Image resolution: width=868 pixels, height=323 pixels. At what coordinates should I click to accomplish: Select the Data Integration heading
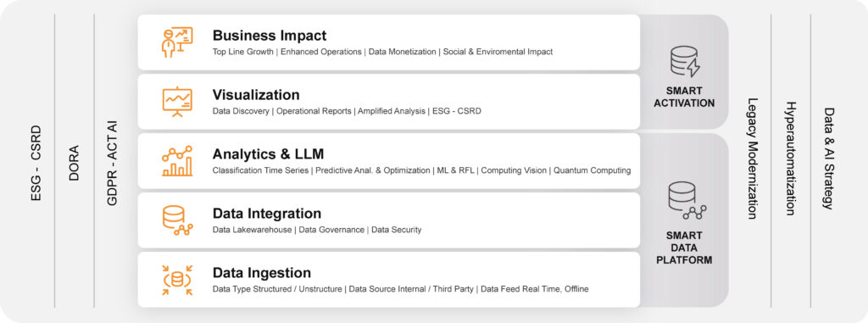tap(267, 214)
